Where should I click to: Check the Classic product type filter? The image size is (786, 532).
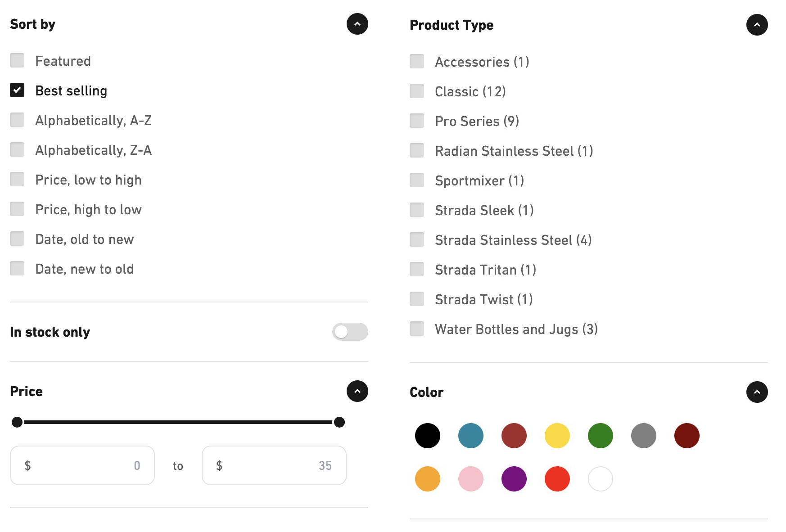(x=416, y=91)
